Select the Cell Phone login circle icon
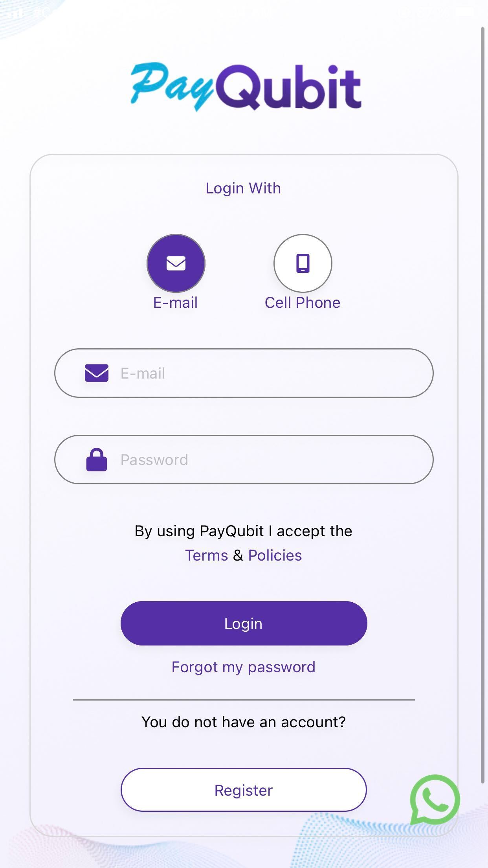The height and width of the screenshot is (868, 488). click(303, 263)
